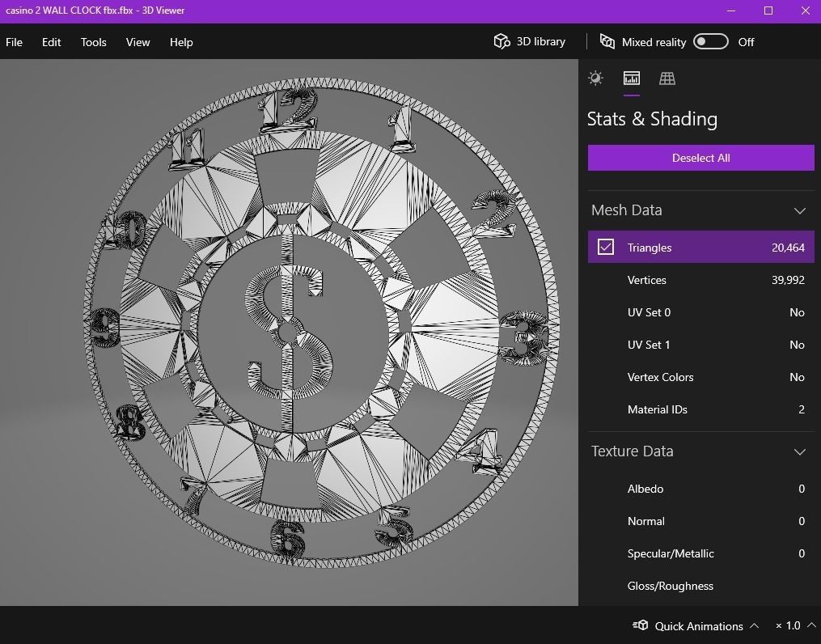Click the Deselect All button
The width and height of the screenshot is (821, 644).
pos(700,157)
